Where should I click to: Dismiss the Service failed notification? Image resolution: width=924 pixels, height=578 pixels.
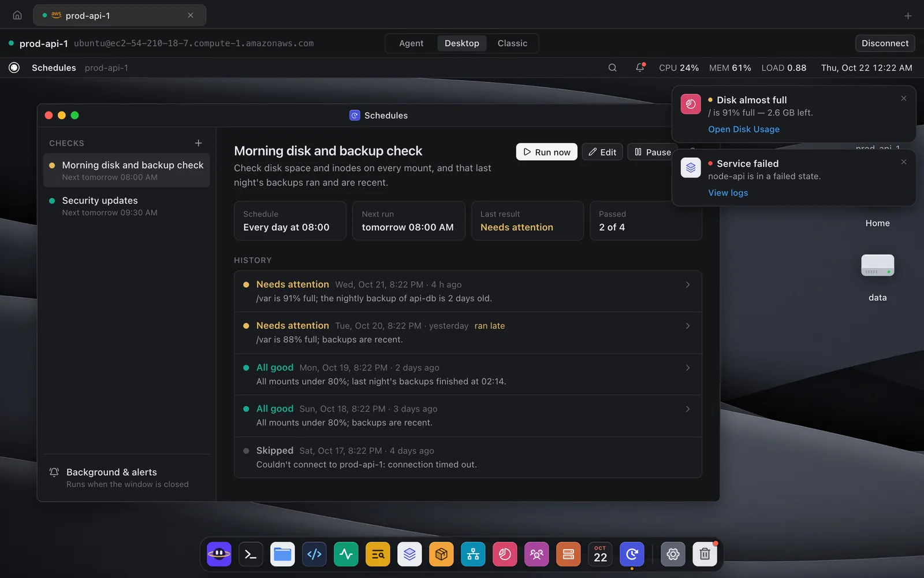(x=904, y=162)
